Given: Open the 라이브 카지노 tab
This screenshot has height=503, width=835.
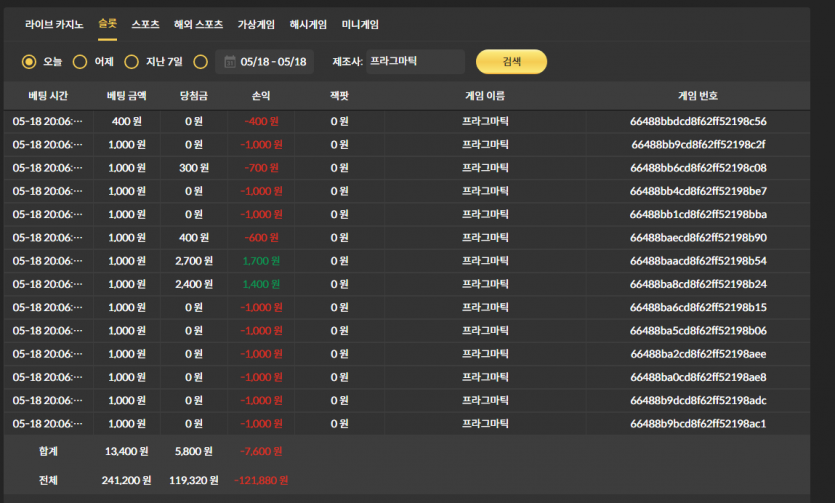Looking at the screenshot, I should coord(54,24).
